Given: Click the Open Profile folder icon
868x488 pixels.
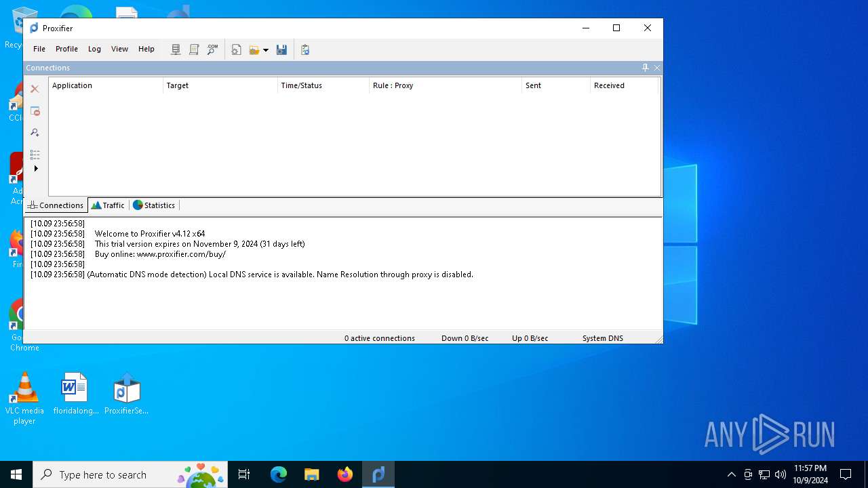Looking at the screenshot, I should (254, 49).
